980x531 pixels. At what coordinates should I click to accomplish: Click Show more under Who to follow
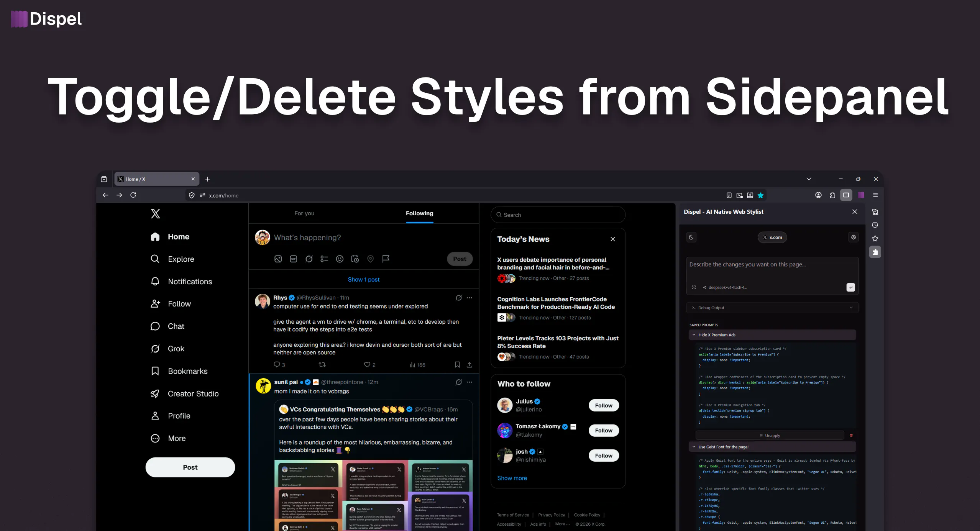[x=512, y=478]
